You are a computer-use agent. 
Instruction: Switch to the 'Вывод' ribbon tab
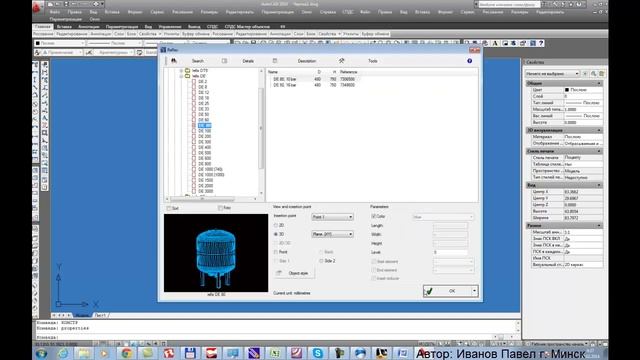pyautogui.click(x=194, y=27)
